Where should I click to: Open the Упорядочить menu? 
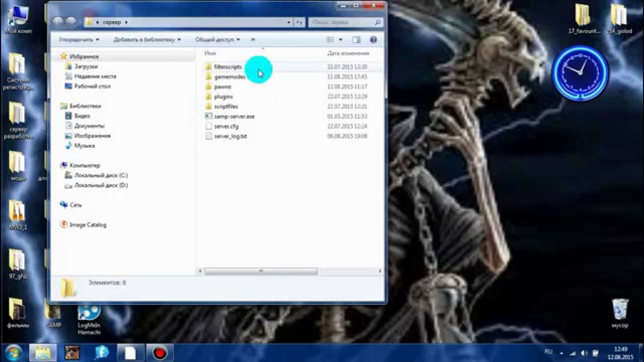[x=79, y=39]
